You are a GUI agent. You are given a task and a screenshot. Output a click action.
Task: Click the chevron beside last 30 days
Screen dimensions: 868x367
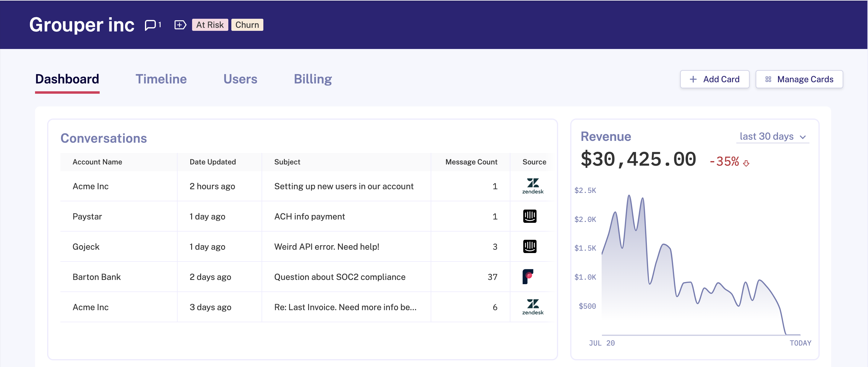[803, 137]
